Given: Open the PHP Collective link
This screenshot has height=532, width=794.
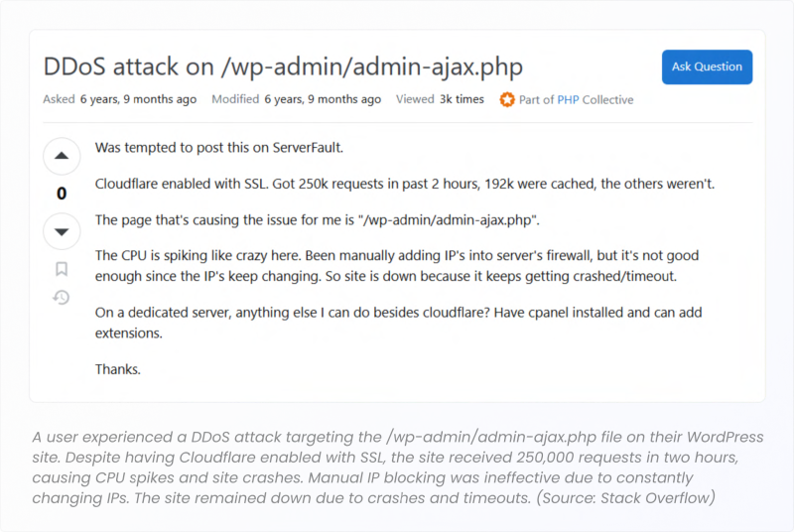Looking at the screenshot, I should pos(568,99).
